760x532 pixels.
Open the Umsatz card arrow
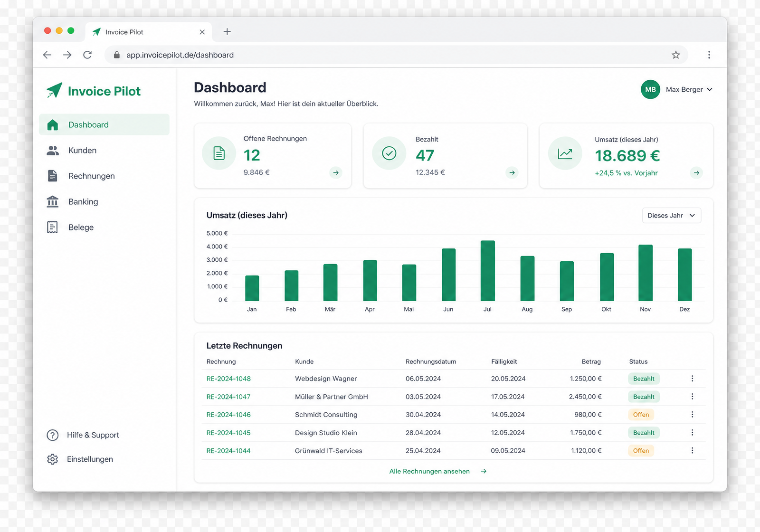click(x=696, y=173)
